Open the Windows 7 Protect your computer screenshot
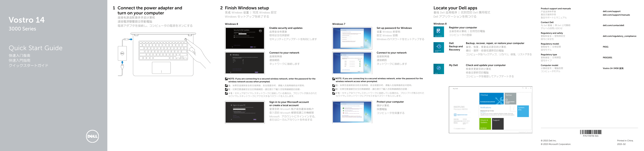This screenshot has height=151, width=644. 352,112
